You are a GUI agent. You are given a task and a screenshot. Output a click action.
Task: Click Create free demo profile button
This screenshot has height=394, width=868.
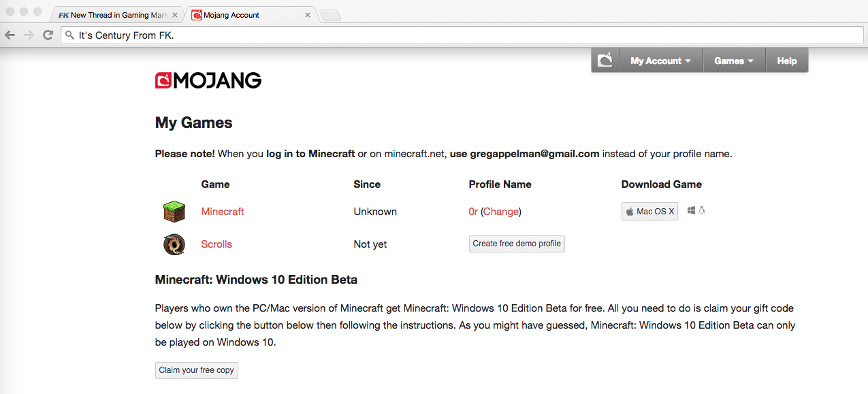coord(517,244)
